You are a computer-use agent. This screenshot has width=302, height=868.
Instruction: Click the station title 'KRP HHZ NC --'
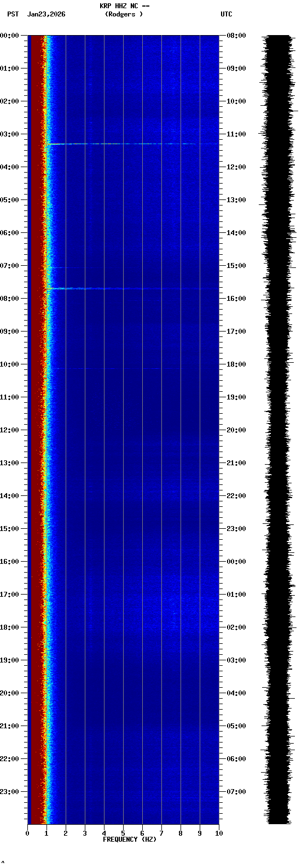(x=125, y=6)
